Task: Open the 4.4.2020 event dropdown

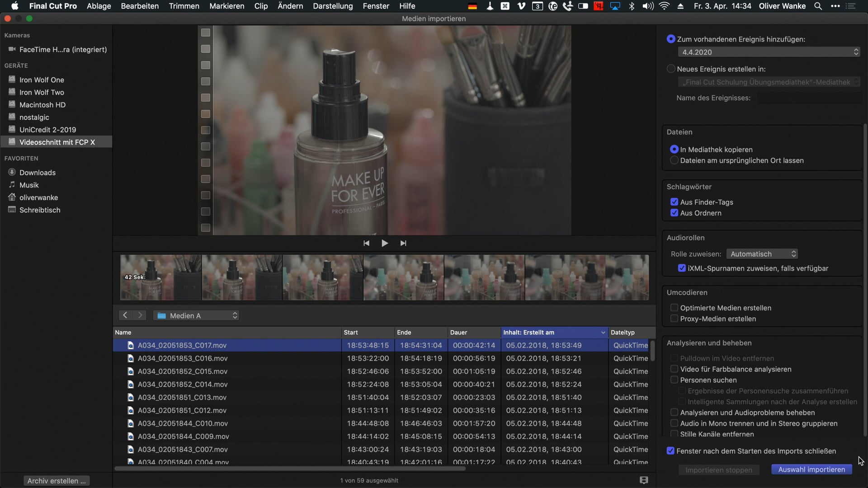Action: (769, 52)
